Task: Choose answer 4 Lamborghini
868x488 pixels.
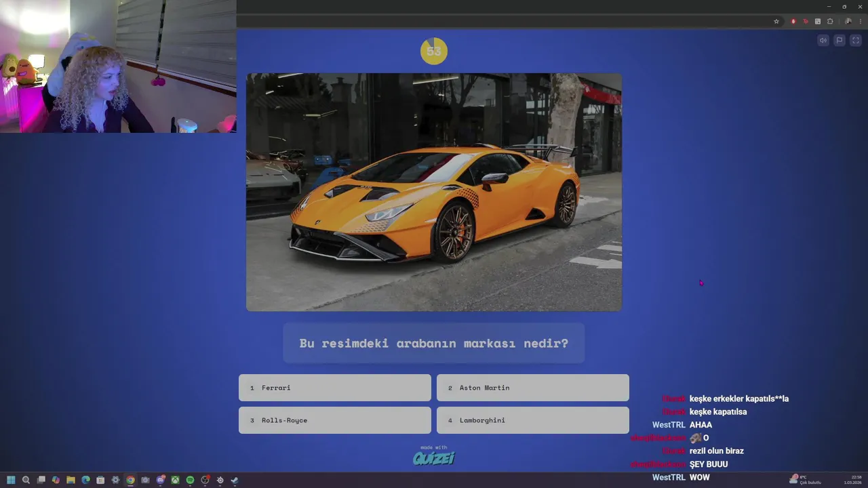Action: coord(533,420)
